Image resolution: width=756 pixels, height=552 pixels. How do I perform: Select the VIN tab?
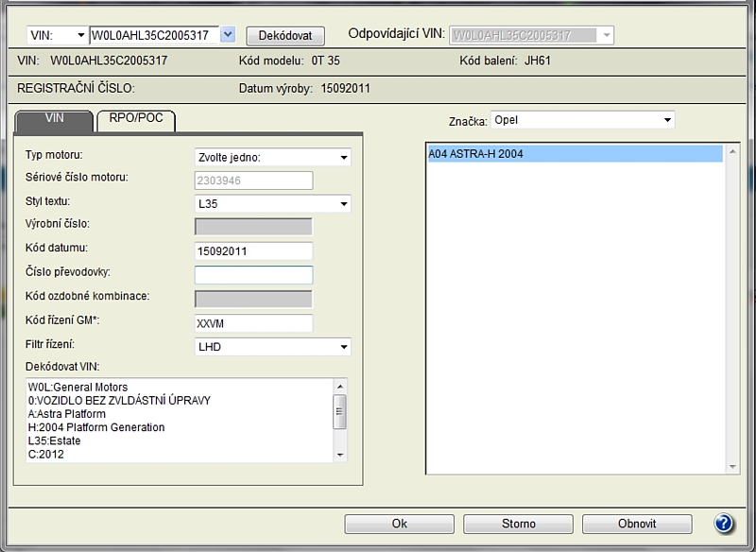click(54, 121)
